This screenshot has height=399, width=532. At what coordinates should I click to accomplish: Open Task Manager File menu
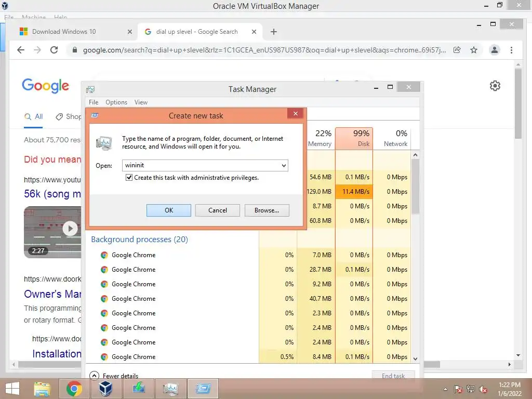tap(94, 102)
